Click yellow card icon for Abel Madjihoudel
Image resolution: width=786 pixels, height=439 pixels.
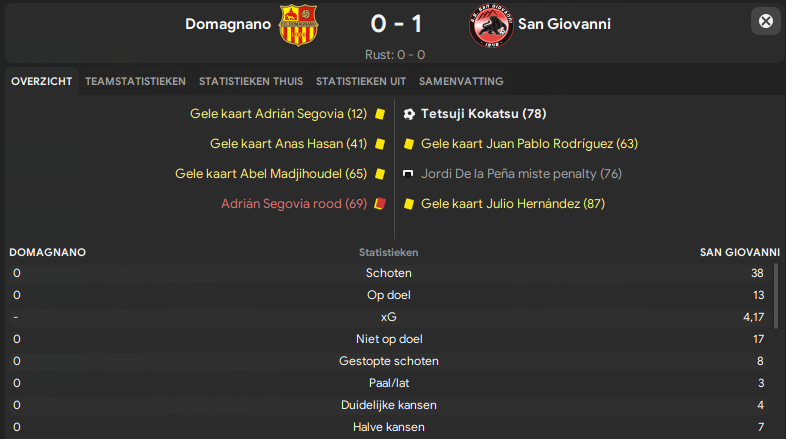380,174
